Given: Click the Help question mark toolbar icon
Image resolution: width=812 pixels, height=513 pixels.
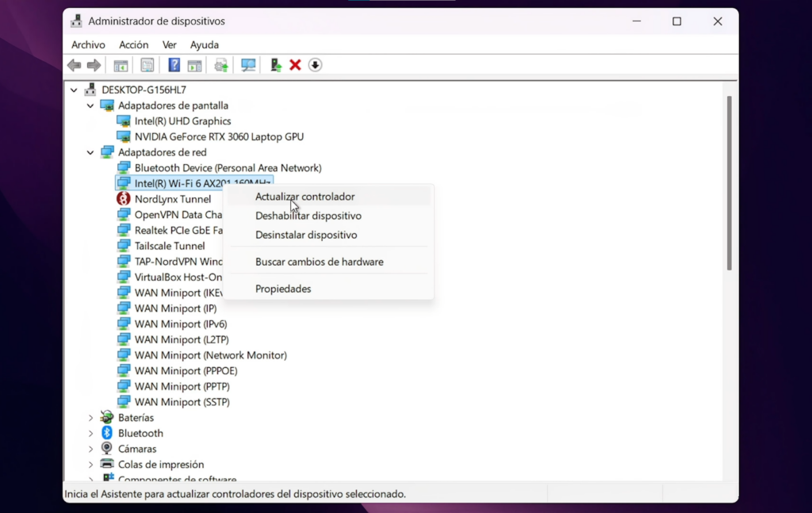Looking at the screenshot, I should click(x=174, y=65).
